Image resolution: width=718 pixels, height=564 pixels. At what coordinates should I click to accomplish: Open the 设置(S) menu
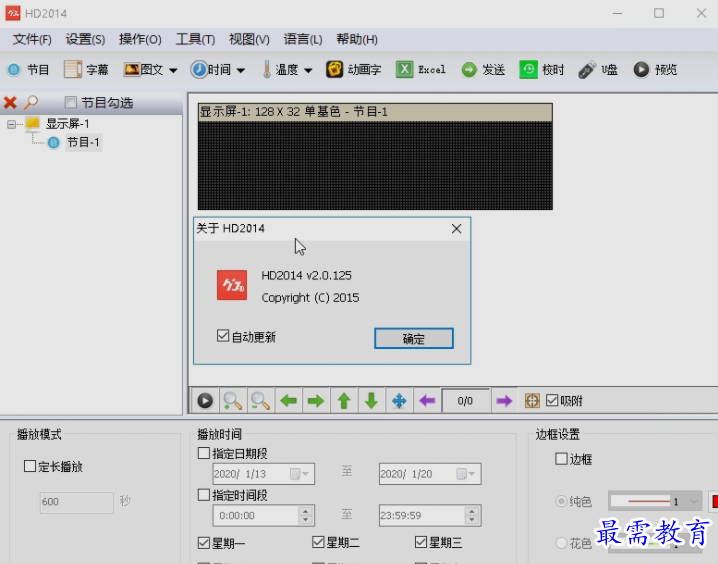pos(85,39)
